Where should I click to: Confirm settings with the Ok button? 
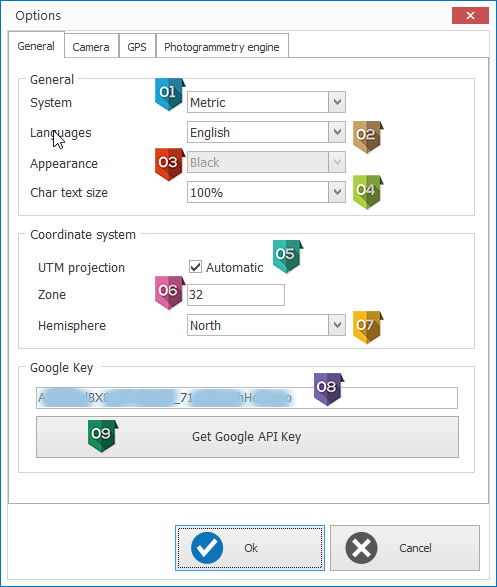click(250, 548)
